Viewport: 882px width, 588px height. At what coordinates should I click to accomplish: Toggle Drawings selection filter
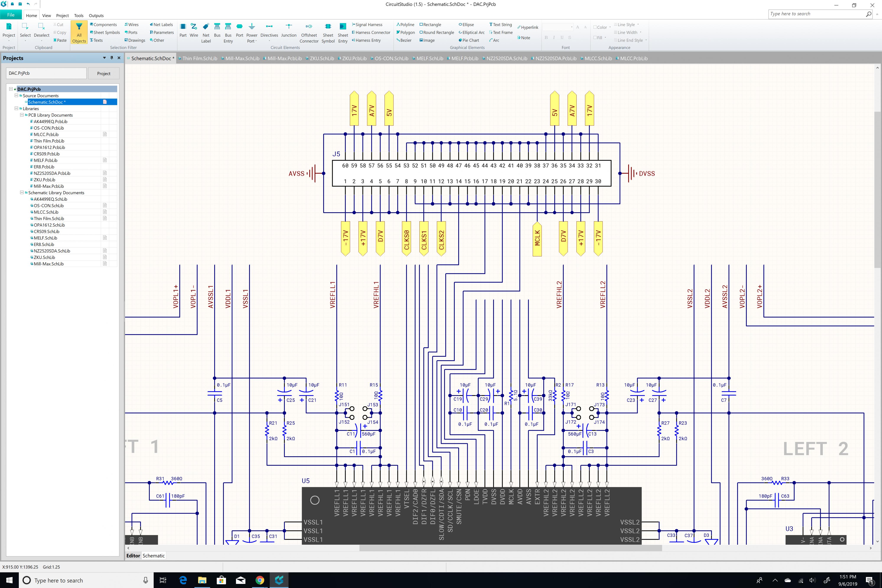tap(135, 40)
